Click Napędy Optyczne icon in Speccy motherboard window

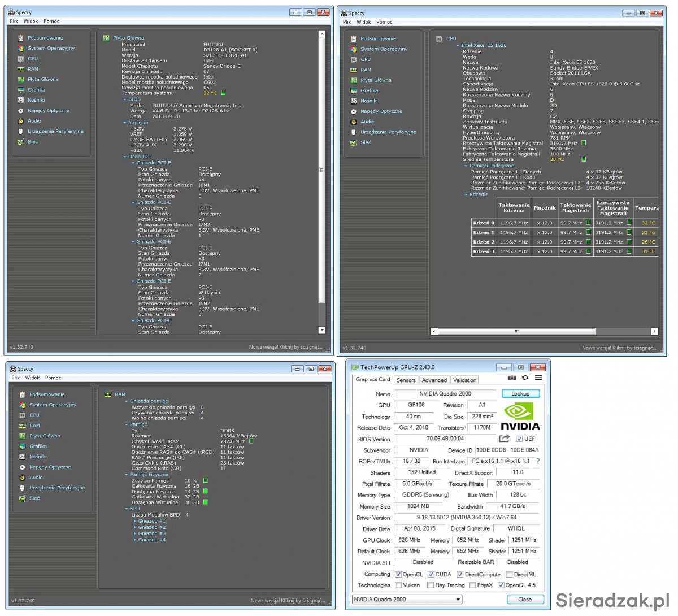click(21, 111)
